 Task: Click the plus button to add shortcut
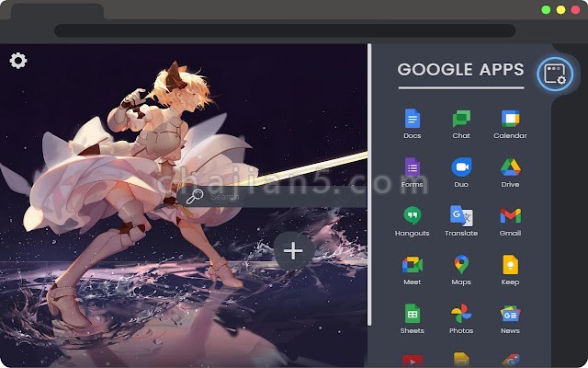[x=293, y=251]
